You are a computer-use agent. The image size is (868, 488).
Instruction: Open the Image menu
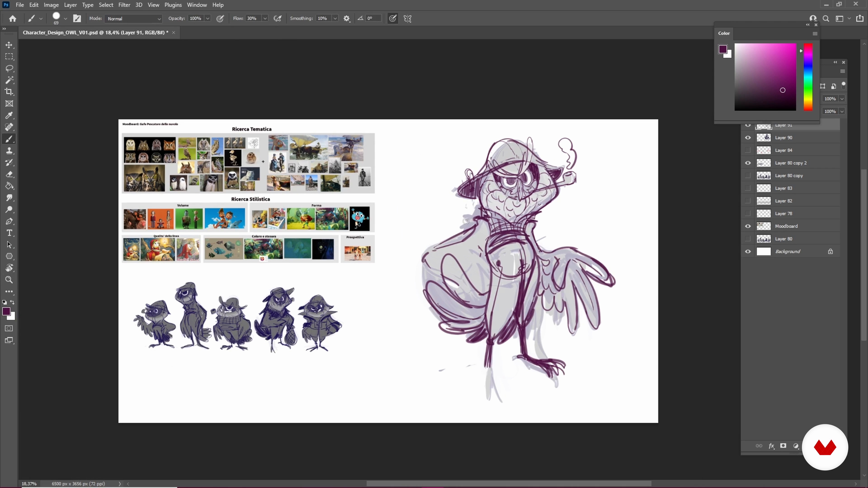point(51,5)
